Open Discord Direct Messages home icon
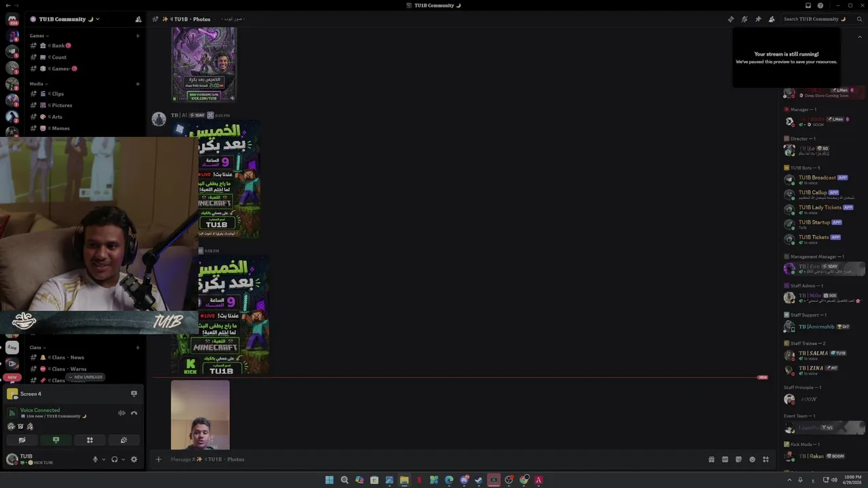Image resolution: width=868 pixels, height=488 pixels. [x=12, y=20]
